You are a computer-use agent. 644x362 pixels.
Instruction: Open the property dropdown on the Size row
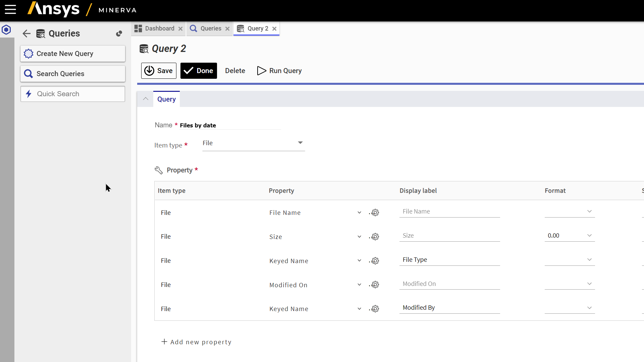coord(359,237)
